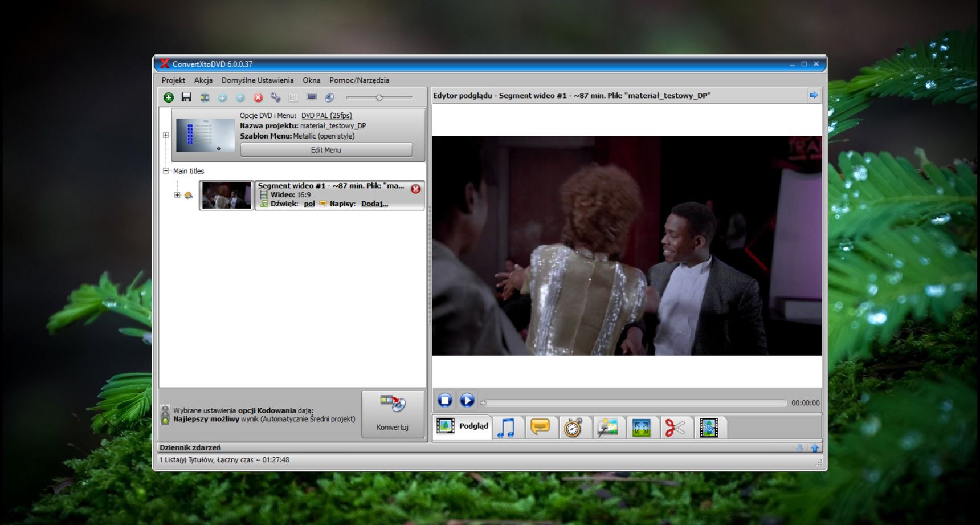This screenshot has height=525, width=980.
Task: Expand the video segment #1 node
Action: 177,195
